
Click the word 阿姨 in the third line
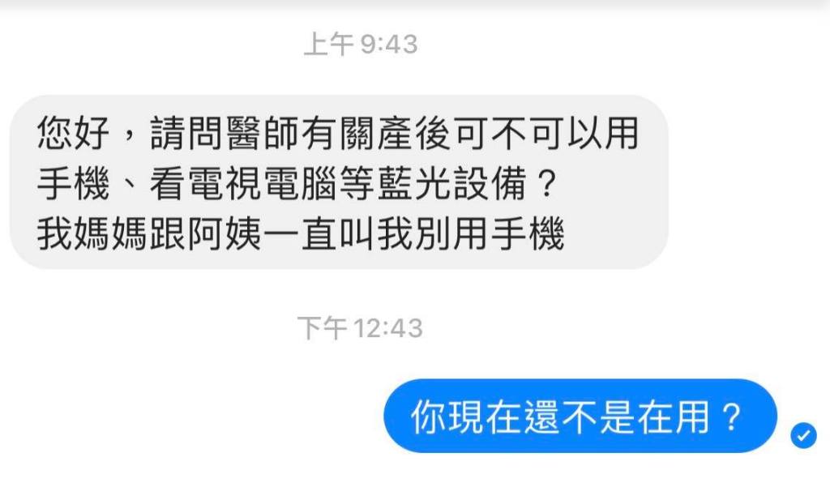click(x=225, y=233)
